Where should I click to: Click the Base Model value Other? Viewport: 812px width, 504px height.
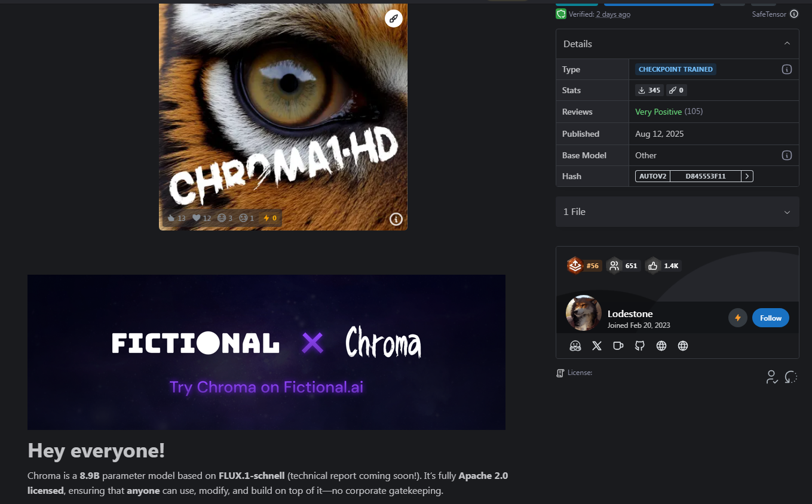(x=646, y=155)
